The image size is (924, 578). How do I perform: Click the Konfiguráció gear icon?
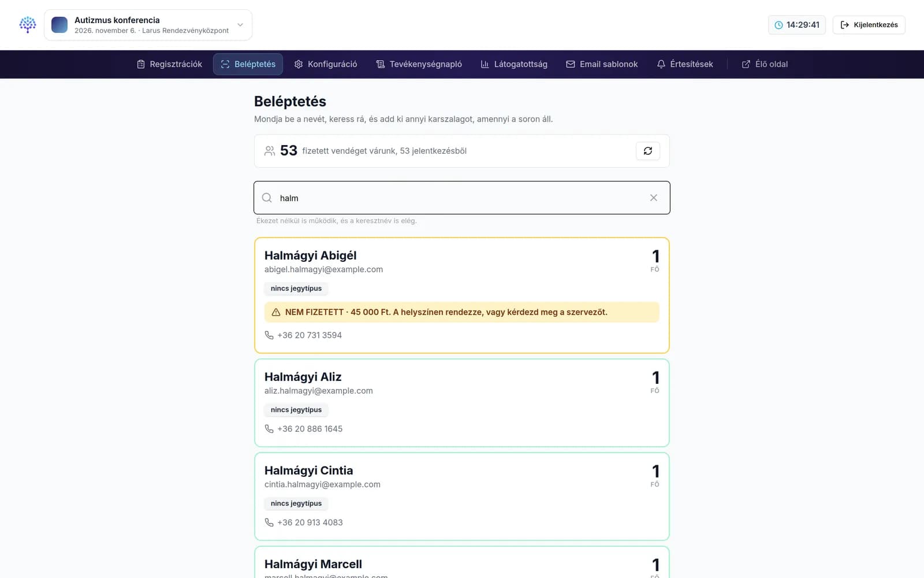tap(299, 64)
